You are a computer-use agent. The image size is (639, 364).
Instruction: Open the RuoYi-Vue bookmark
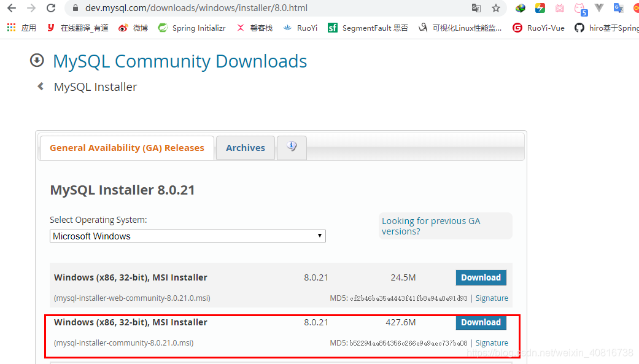539,28
